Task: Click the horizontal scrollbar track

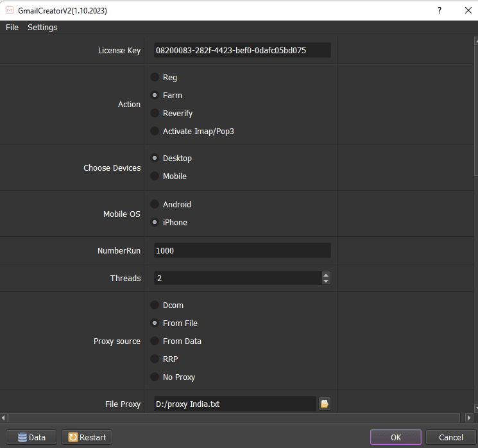Action: point(234,417)
